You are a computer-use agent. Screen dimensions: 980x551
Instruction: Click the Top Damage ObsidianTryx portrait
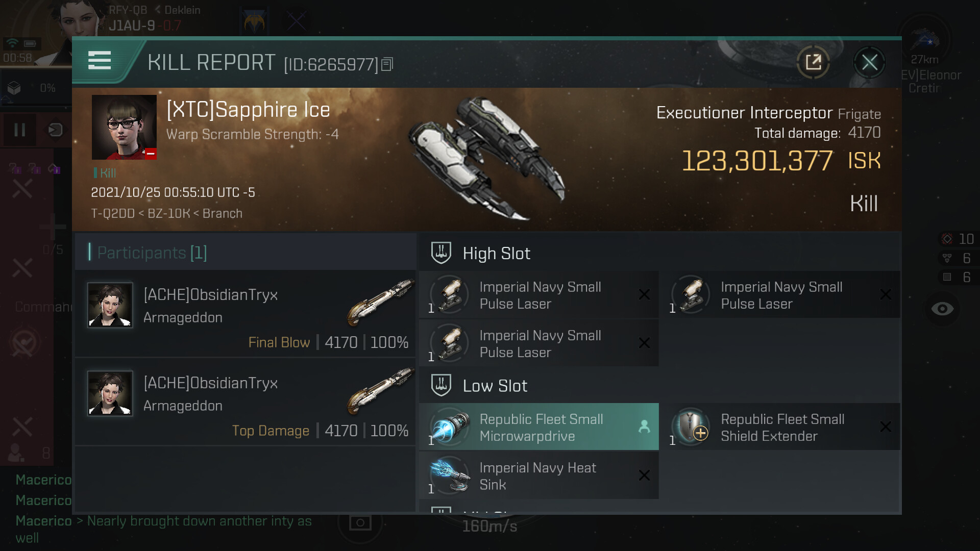point(110,393)
